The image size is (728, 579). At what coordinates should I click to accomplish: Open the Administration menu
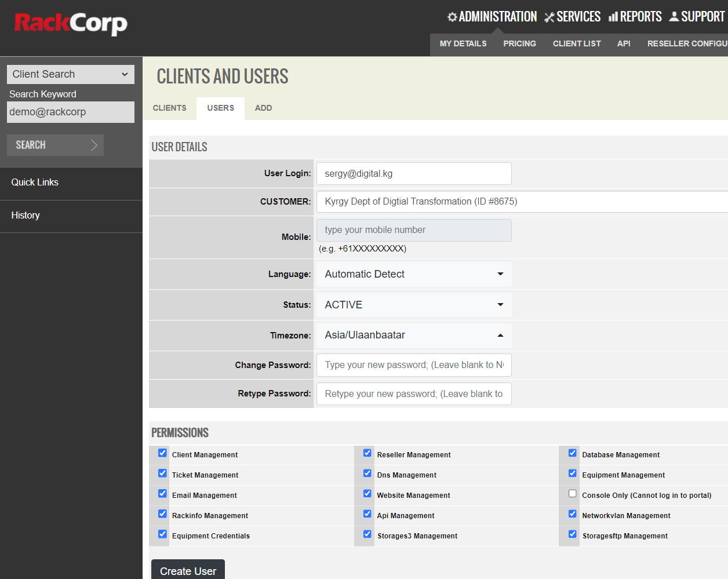point(492,17)
